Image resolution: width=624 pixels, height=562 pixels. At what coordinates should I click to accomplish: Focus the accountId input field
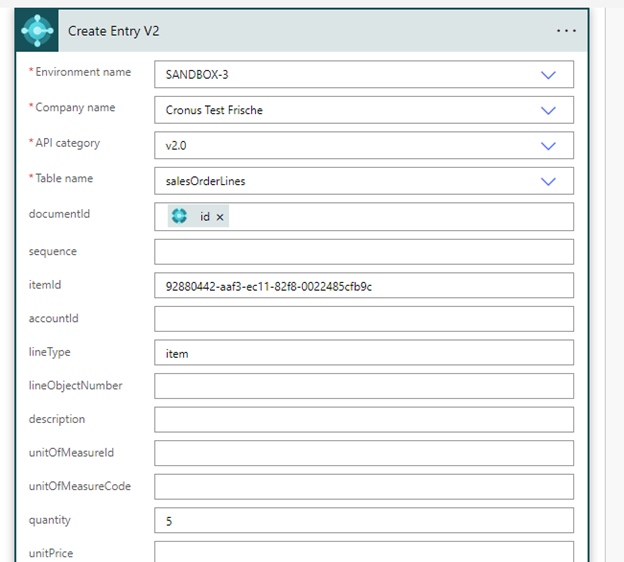tap(364, 319)
